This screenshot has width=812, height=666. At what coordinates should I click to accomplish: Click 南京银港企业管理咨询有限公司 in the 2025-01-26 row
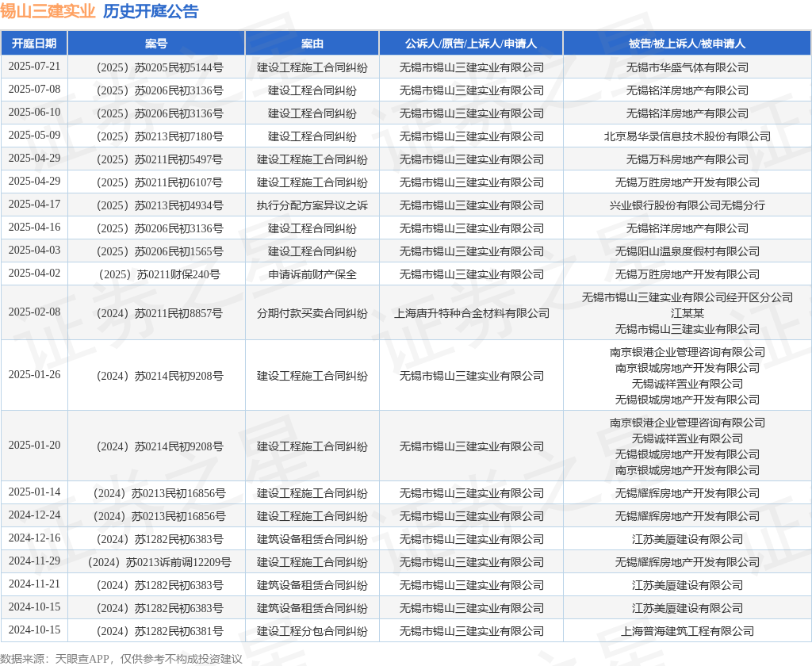coord(688,352)
